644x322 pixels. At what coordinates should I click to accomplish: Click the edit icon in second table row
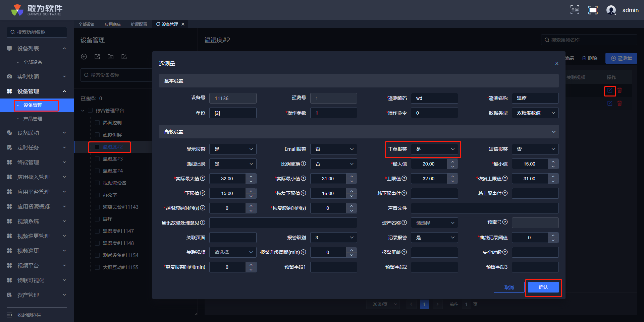coord(609,104)
